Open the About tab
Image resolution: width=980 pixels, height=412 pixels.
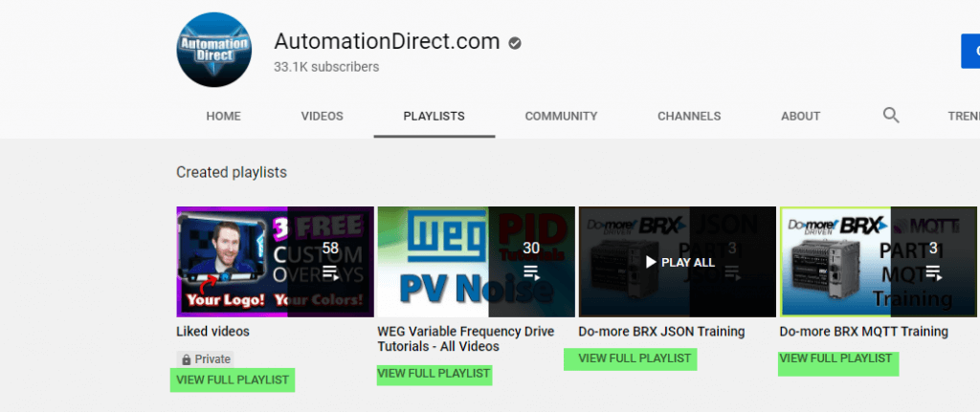tap(800, 117)
